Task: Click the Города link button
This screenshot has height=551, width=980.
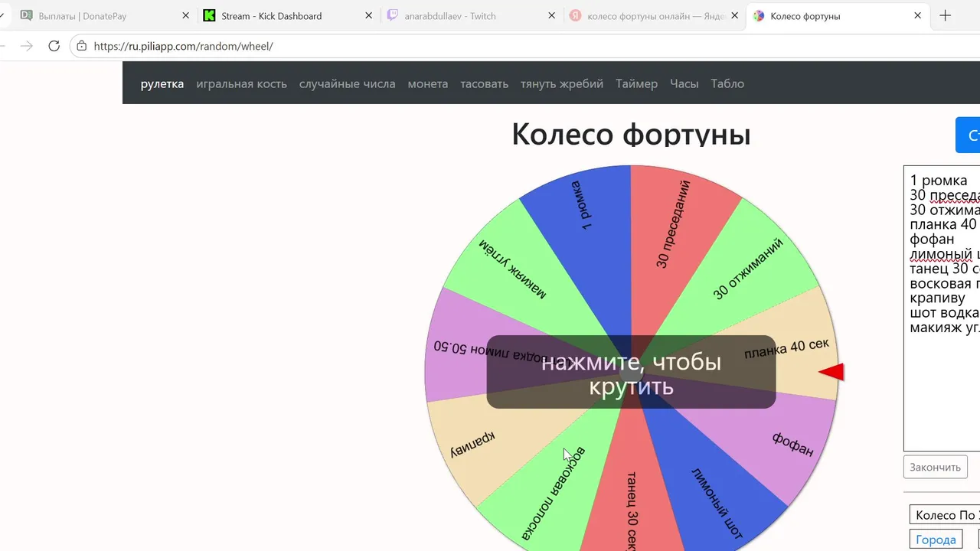Action: [x=936, y=540]
